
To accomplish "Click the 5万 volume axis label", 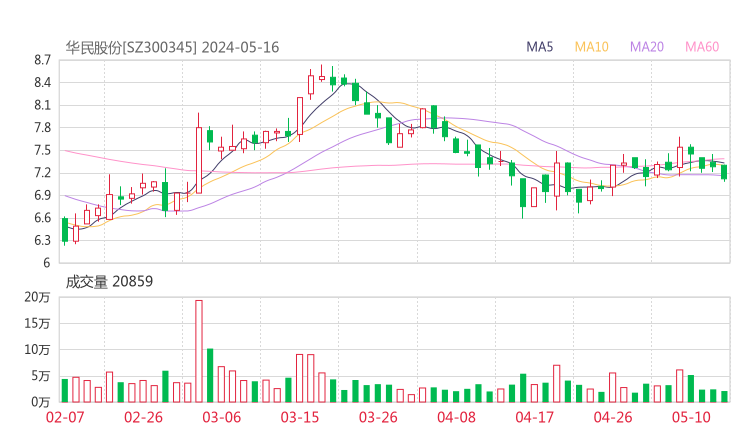I will click(41, 376).
